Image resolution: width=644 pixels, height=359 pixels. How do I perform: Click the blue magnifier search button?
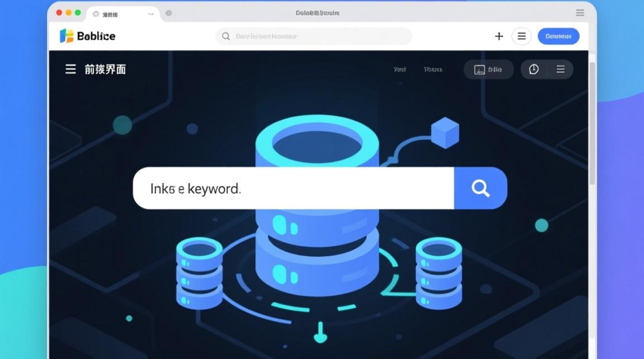tap(480, 188)
